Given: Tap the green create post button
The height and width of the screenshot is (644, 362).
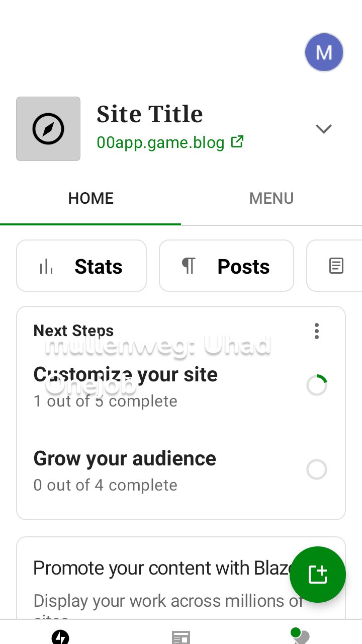Looking at the screenshot, I should pyautogui.click(x=318, y=574).
